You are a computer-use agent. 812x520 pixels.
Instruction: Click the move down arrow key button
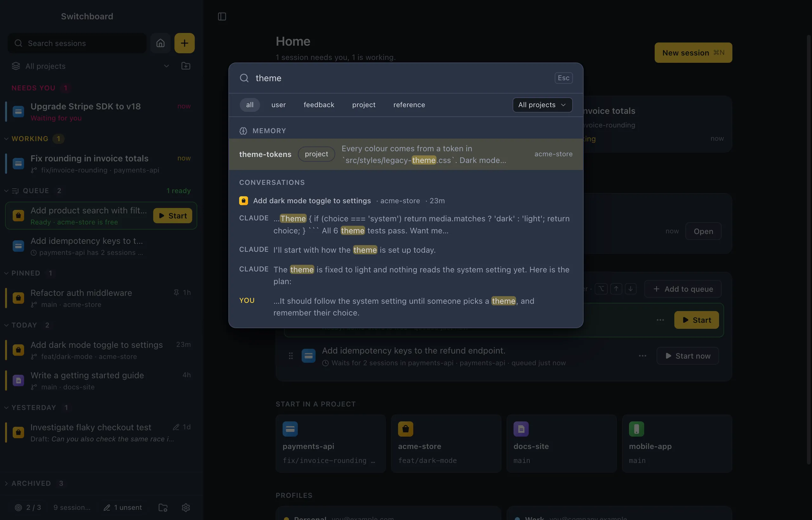tap(631, 289)
